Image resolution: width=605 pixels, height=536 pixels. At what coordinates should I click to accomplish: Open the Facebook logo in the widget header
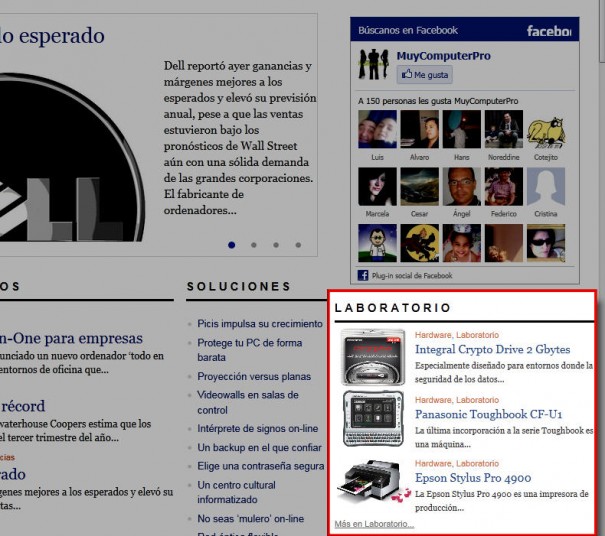(x=549, y=31)
